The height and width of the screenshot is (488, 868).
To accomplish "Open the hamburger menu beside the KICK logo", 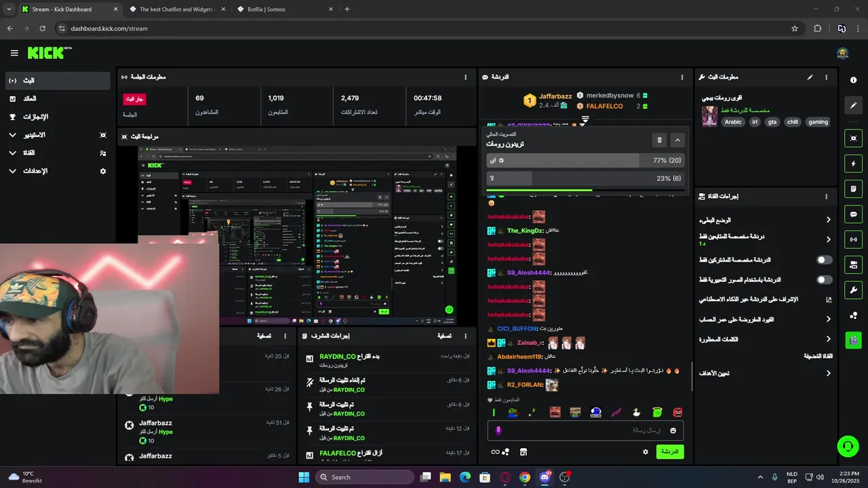I will [14, 53].
